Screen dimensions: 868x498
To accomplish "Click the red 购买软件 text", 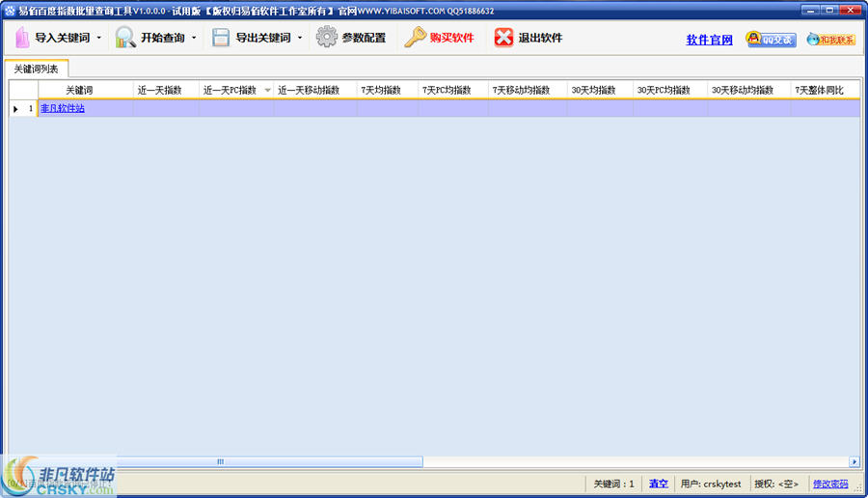I will tap(451, 38).
